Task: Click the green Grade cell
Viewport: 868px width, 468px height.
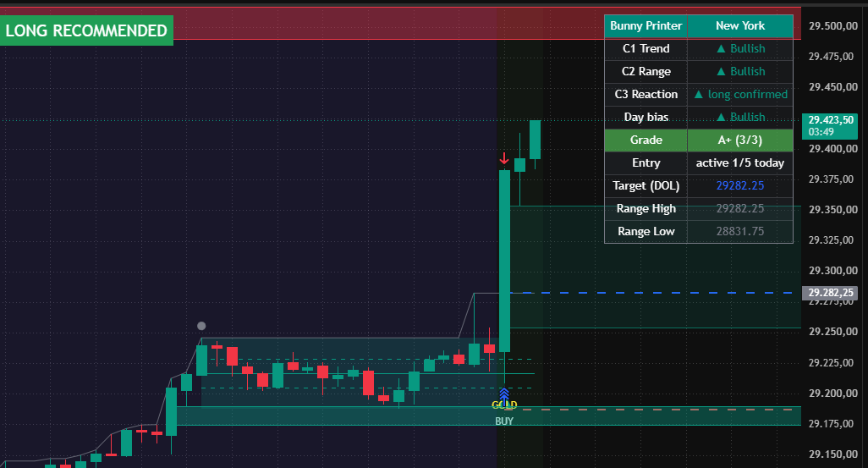Action: (646, 140)
